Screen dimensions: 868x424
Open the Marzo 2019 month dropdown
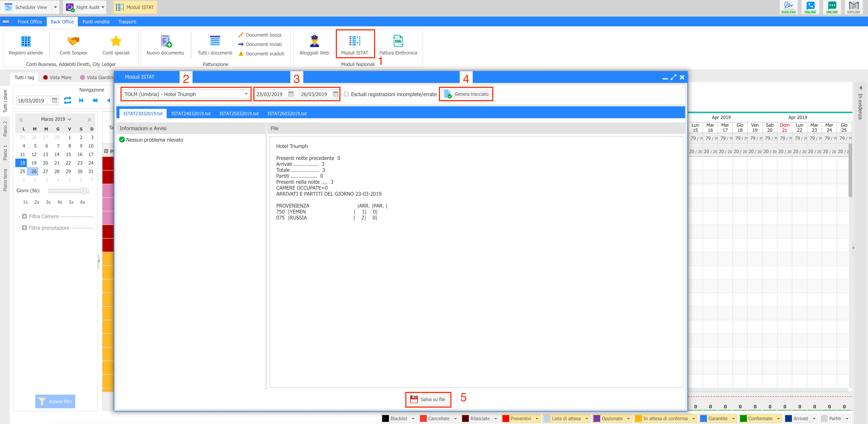pos(56,119)
